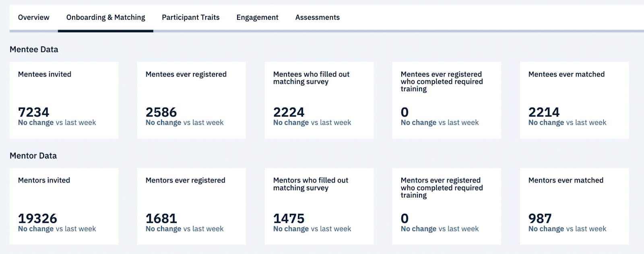
Task: Click the Mentor Data section heading
Action: [33, 156]
